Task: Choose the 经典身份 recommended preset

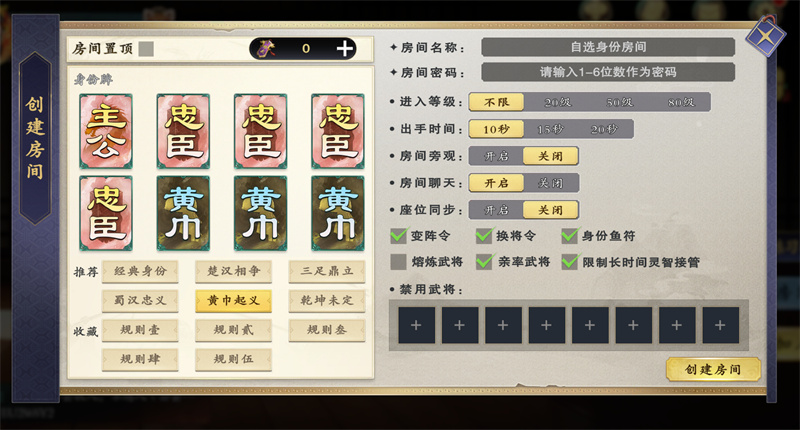Action: pyautogui.click(x=140, y=271)
